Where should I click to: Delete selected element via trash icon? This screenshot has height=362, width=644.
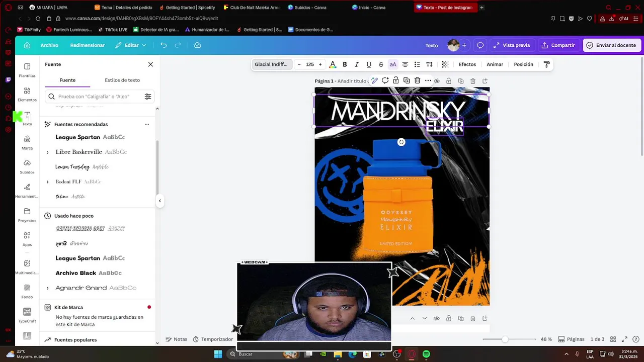pos(418,80)
